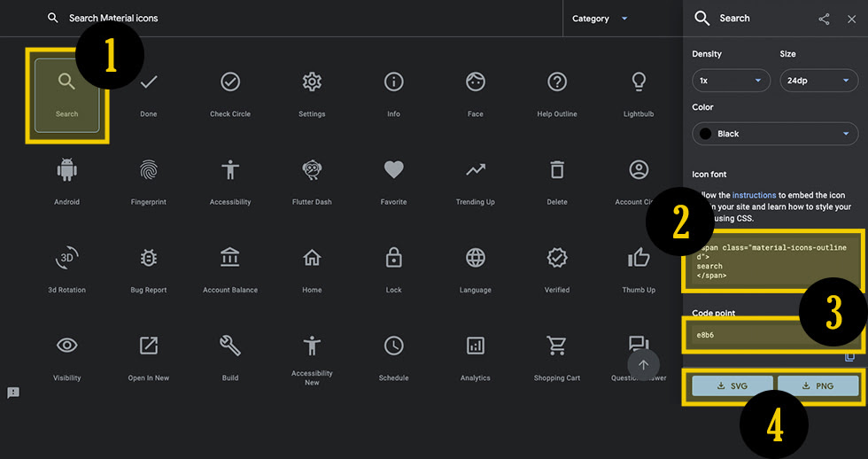
Task: Choose the Thumb Up icon
Action: click(x=639, y=258)
